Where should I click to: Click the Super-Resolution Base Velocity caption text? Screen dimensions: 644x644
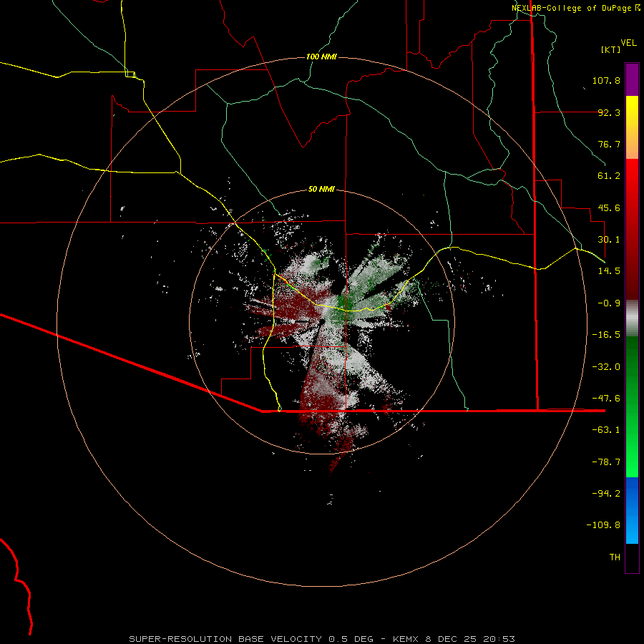321,639
